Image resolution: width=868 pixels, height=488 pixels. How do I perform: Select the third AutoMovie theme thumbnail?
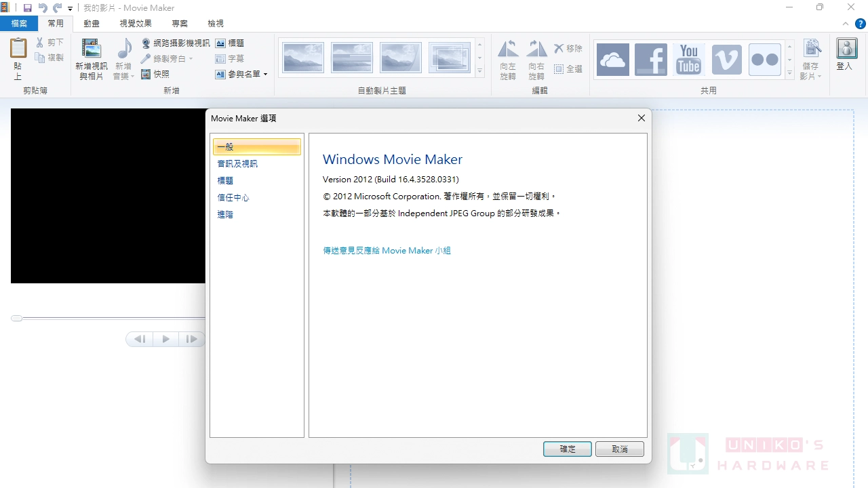(401, 58)
